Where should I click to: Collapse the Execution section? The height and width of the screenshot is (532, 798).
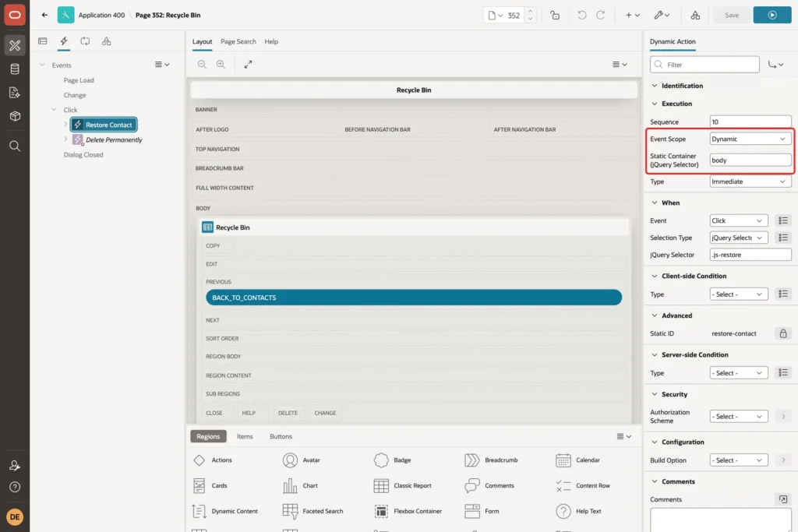tap(655, 104)
